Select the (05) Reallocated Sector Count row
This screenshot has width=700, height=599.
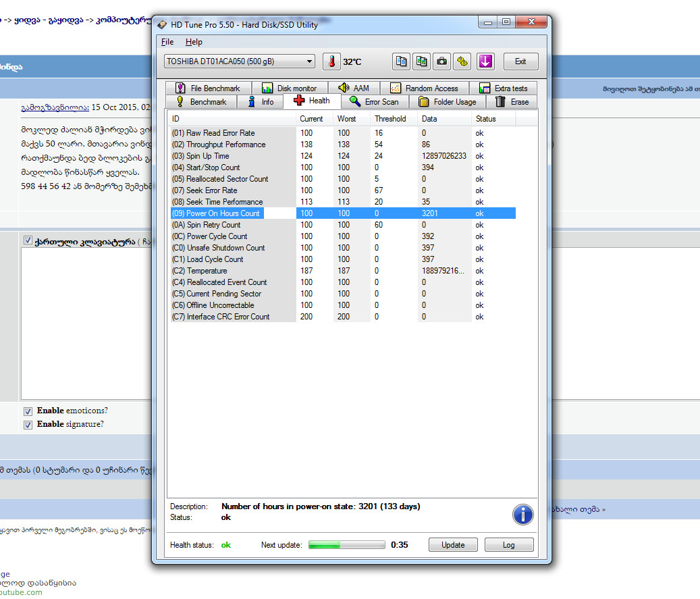(x=343, y=179)
